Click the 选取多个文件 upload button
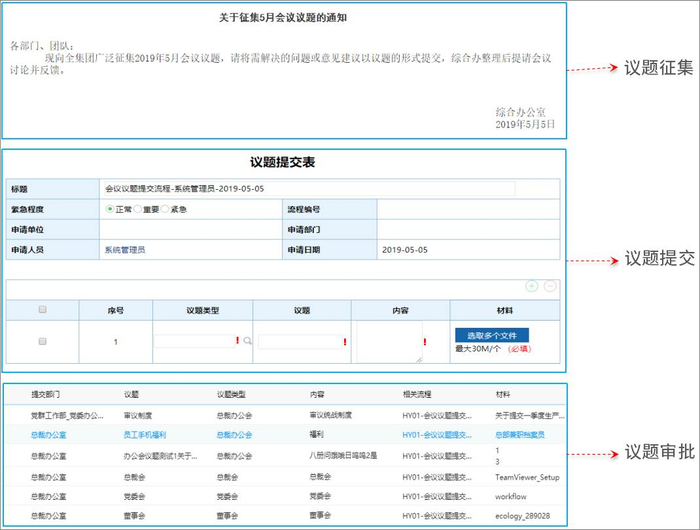 click(491, 335)
